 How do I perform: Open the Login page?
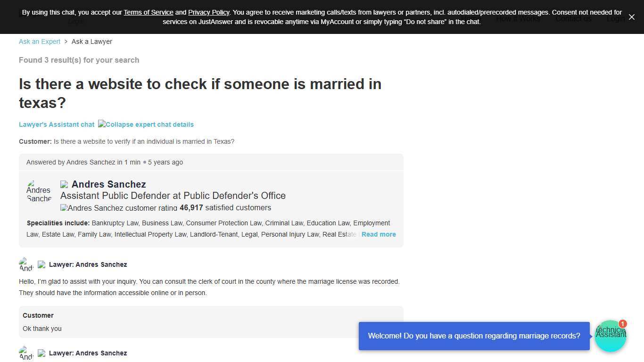[616, 19]
